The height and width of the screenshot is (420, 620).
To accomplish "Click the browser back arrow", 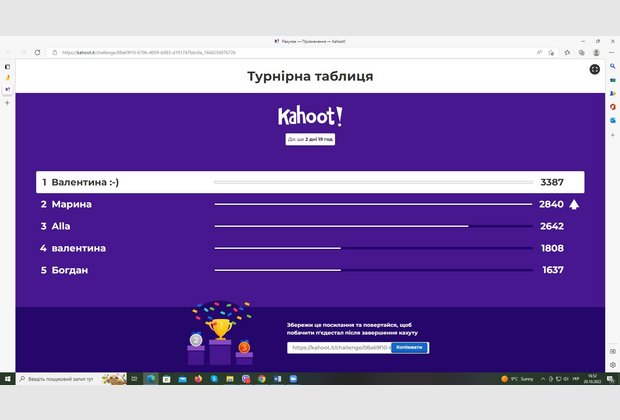I will coord(10,52).
